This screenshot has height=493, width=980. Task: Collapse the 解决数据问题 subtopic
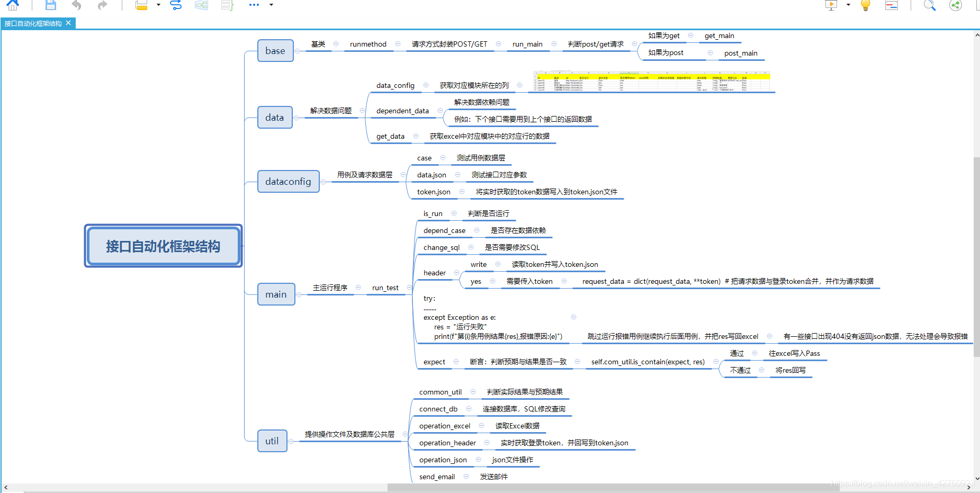tap(363, 111)
